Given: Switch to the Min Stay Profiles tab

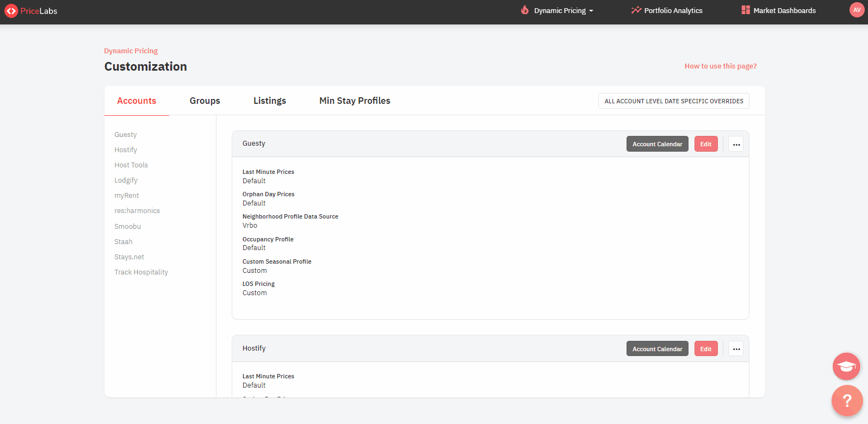Looking at the screenshot, I should click(x=355, y=101).
